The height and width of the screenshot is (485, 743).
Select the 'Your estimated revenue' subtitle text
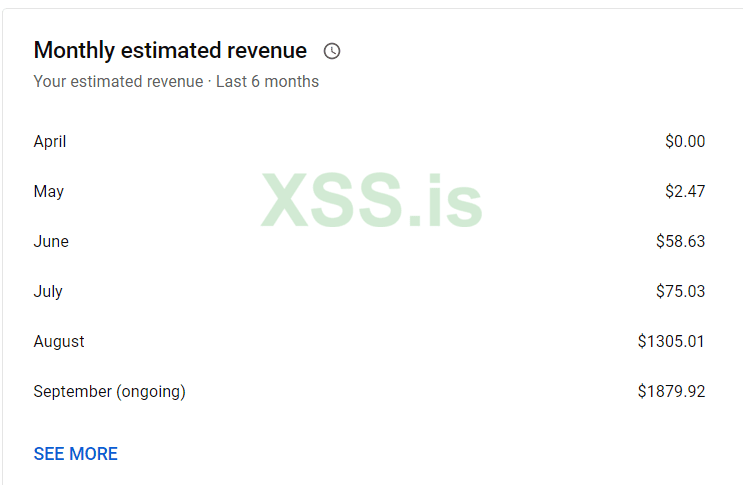pos(118,82)
